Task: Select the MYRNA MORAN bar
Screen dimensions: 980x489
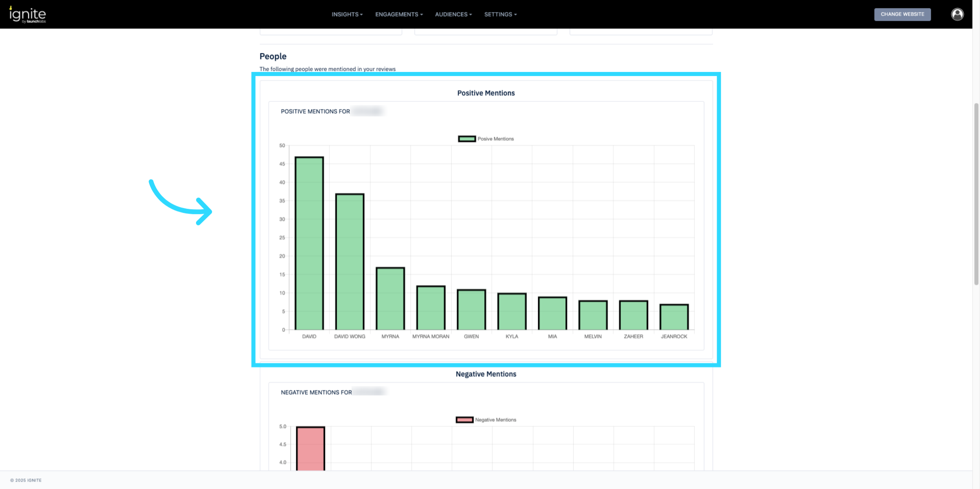Action: pyautogui.click(x=430, y=308)
